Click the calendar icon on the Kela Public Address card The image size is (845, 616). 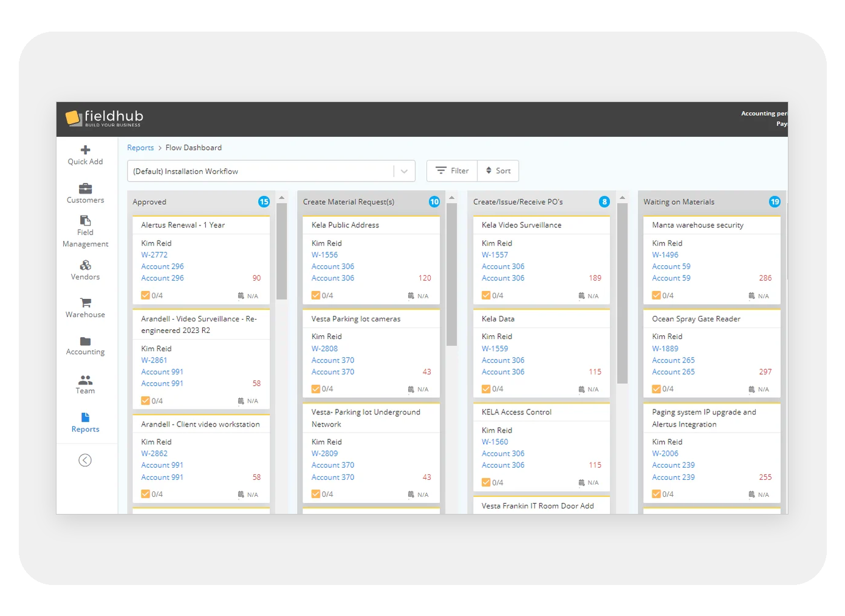point(411,296)
